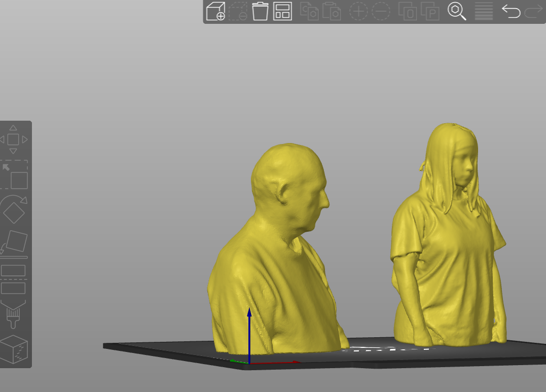Open the variable layer height tool

click(x=484, y=11)
